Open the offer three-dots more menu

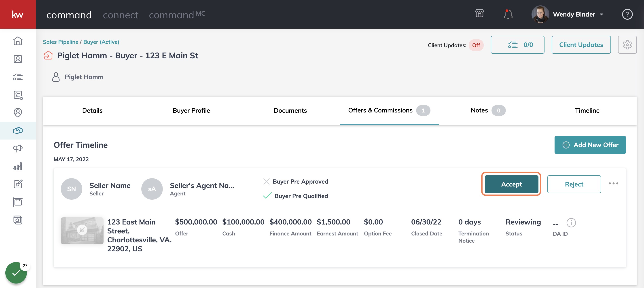[613, 184]
